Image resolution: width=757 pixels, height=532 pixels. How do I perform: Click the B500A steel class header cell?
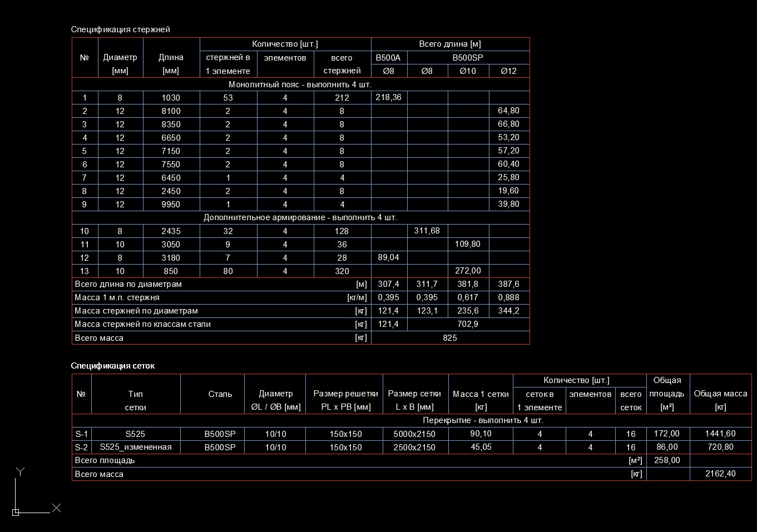pyautogui.click(x=388, y=57)
